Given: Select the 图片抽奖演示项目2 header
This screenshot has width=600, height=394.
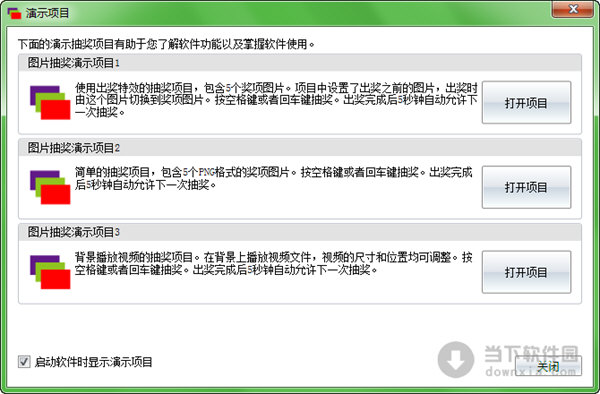Looking at the screenshot, I should tap(300, 148).
